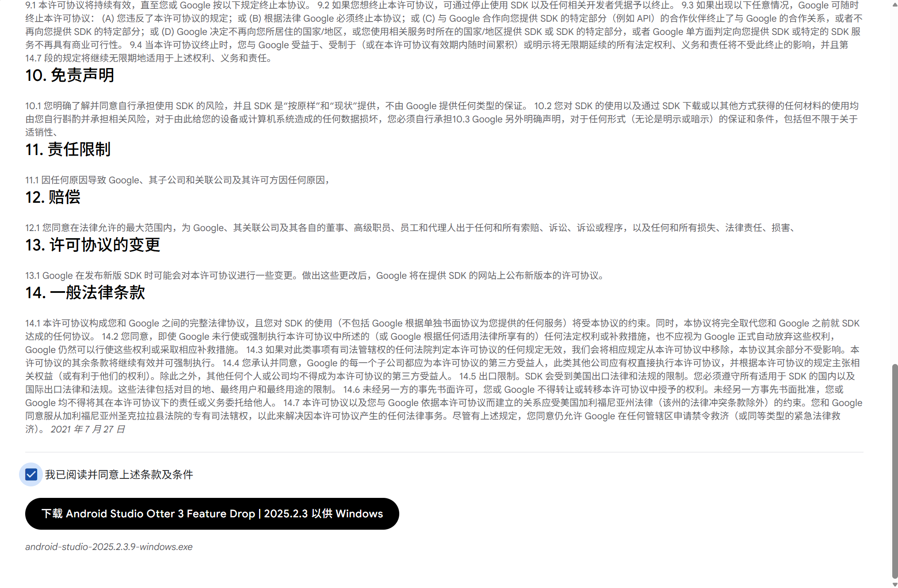The width and height of the screenshot is (898, 588).
Task: Click the 12. 赔偿 heading
Action: point(53,197)
